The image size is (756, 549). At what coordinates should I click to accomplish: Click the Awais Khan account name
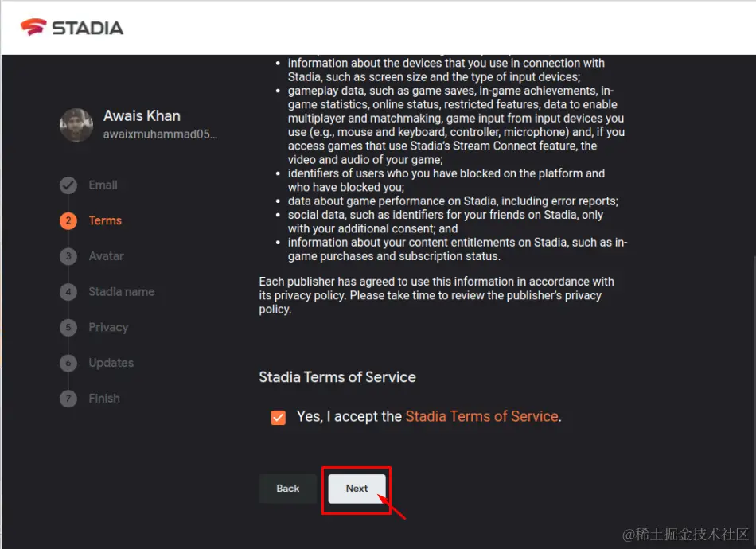142,115
